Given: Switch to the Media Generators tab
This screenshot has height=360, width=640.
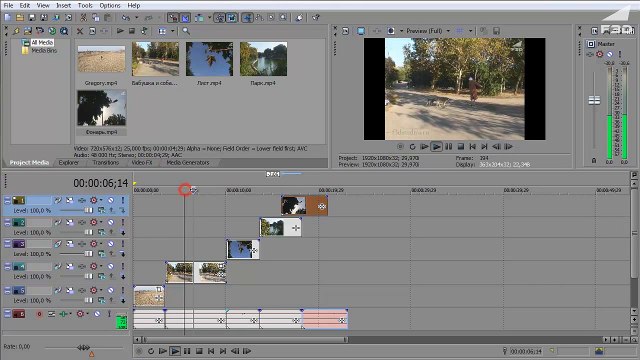Looking at the screenshot, I should click(188, 162).
